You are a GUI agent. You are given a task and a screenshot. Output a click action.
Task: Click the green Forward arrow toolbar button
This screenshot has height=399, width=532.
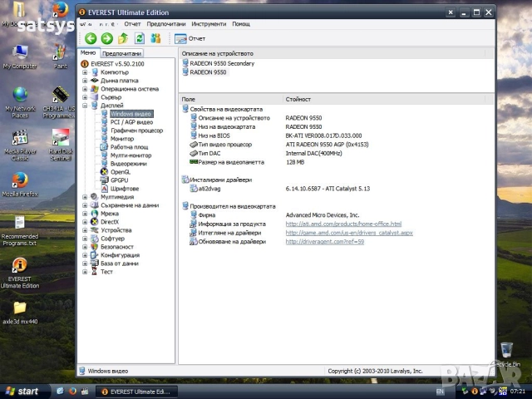[x=106, y=38]
